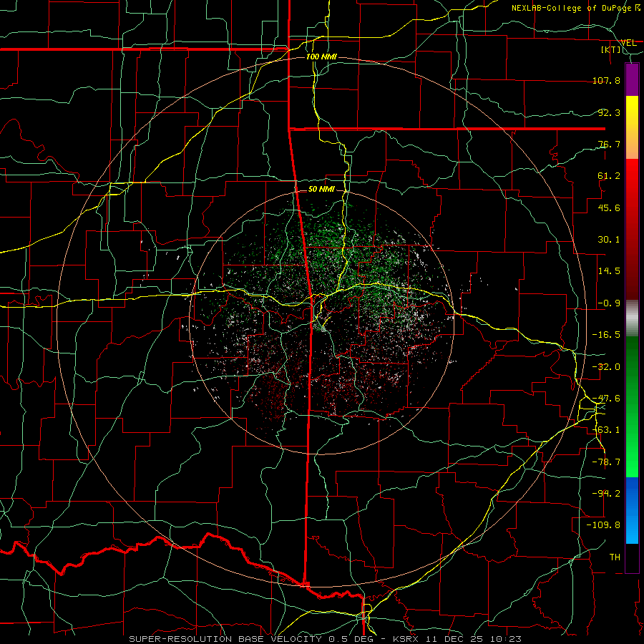Viewport: 644px width, 644px height.
Task: Click the 100 NMI range ring label
Action: pyautogui.click(x=321, y=57)
